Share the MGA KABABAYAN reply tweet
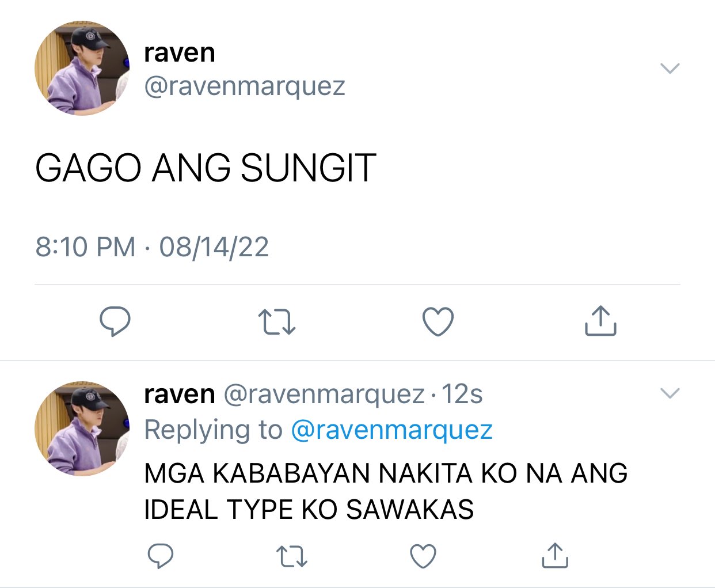Screen dimensions: 715x588 (x=555, y=555)
